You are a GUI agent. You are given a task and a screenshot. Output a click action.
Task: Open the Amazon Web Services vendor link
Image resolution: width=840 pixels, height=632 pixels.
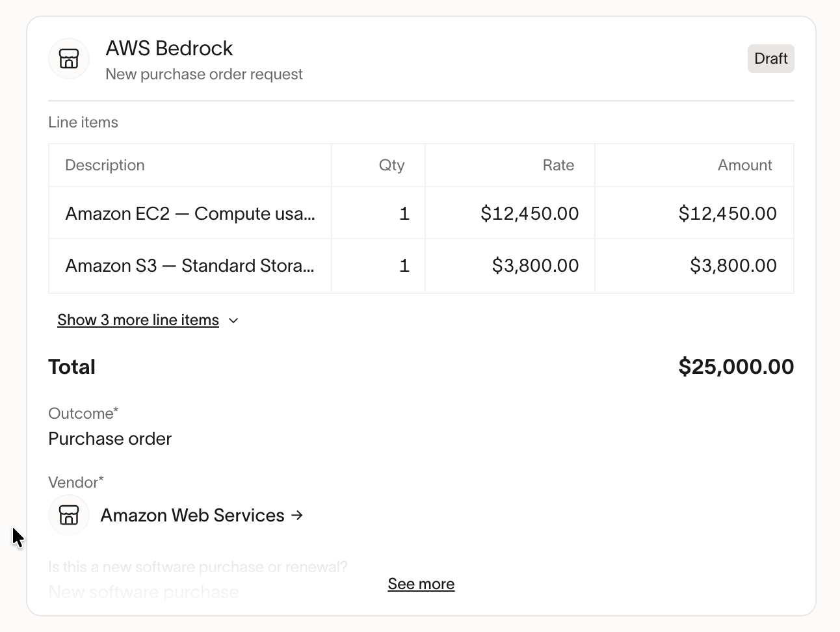tap(192, 515)
